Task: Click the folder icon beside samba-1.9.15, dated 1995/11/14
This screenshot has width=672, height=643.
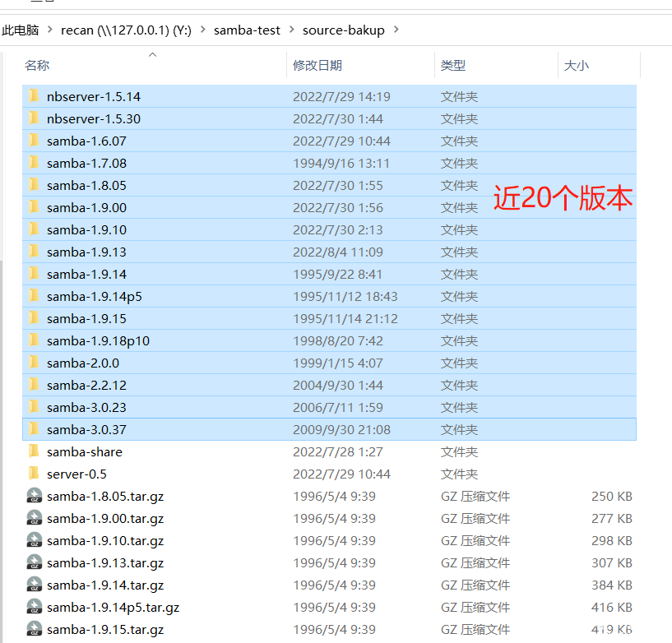Action: click(x=34, y=319)
